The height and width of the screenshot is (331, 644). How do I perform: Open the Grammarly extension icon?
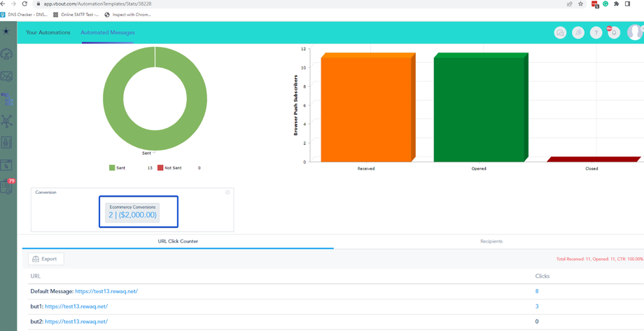pyautogui.click(x=605, y=3)
